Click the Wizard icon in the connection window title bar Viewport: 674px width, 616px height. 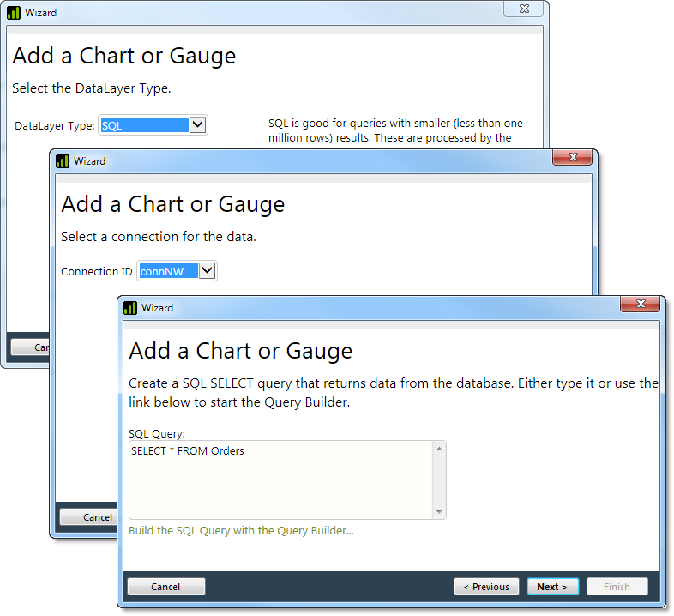pos(63,161)
